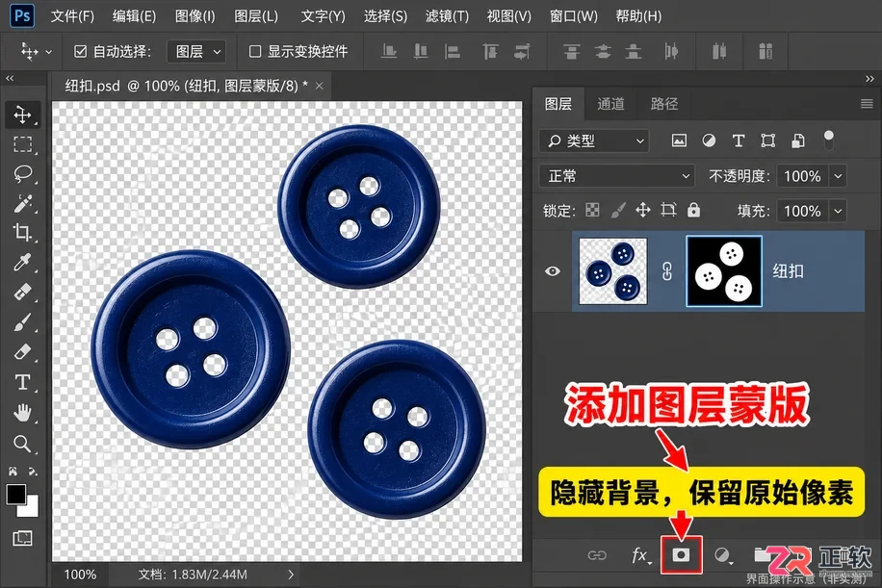Viewport: 882px width, 588px height.
Task: Toggle prevent artboard auto-nesting lock
Action: 668,210
